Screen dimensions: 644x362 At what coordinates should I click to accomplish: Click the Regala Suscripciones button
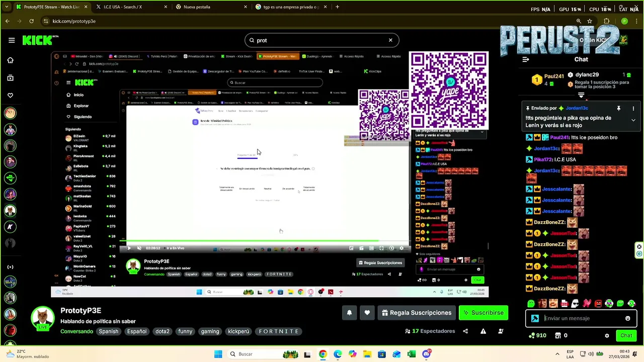(417, 313)
